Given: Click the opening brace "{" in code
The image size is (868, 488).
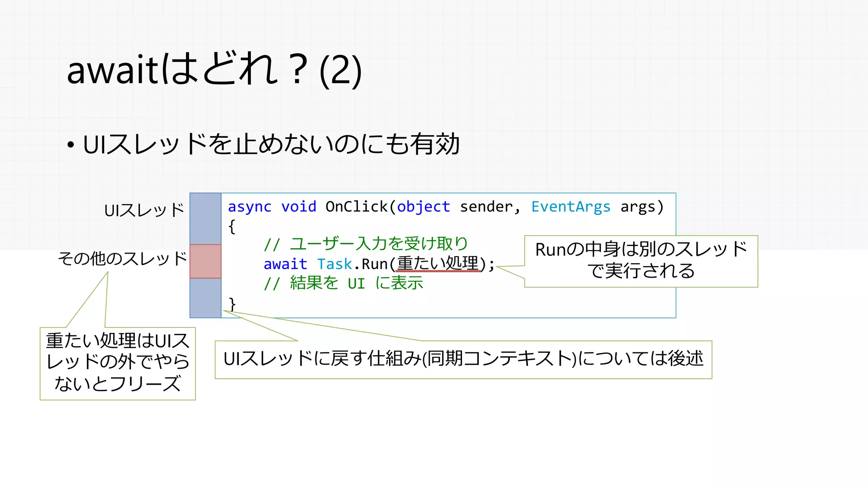Looking at the screenshot, I should pos(232,227).
